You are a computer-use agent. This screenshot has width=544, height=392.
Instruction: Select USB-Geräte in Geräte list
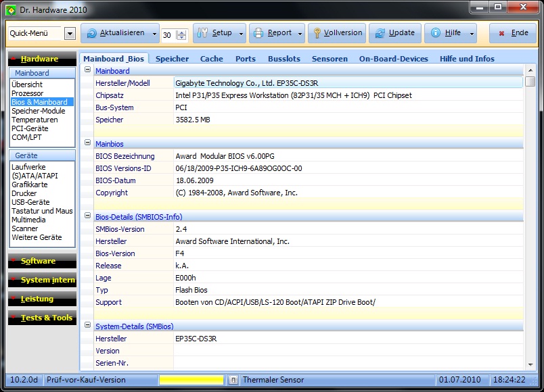click(30, 202)
